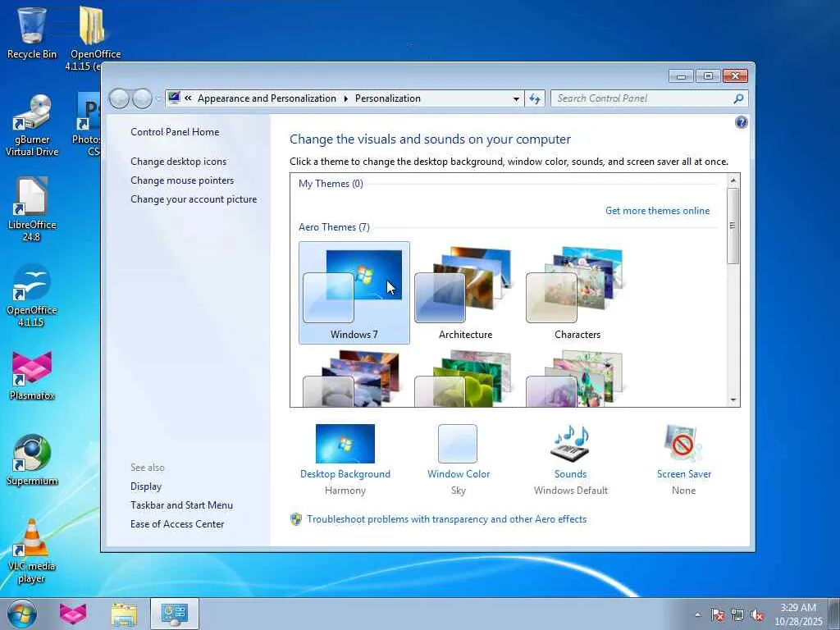Open the Window Color swatch icon
840x630 pixels.
pos(458,444)
